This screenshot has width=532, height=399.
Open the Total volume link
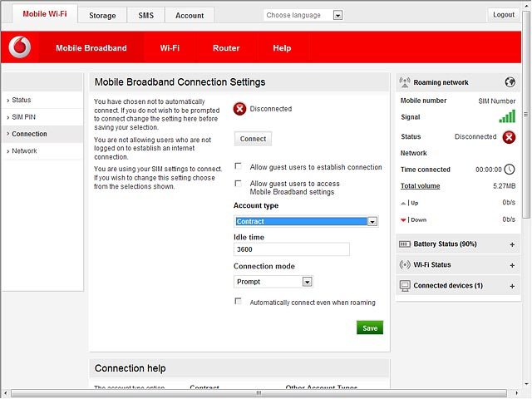420,186
